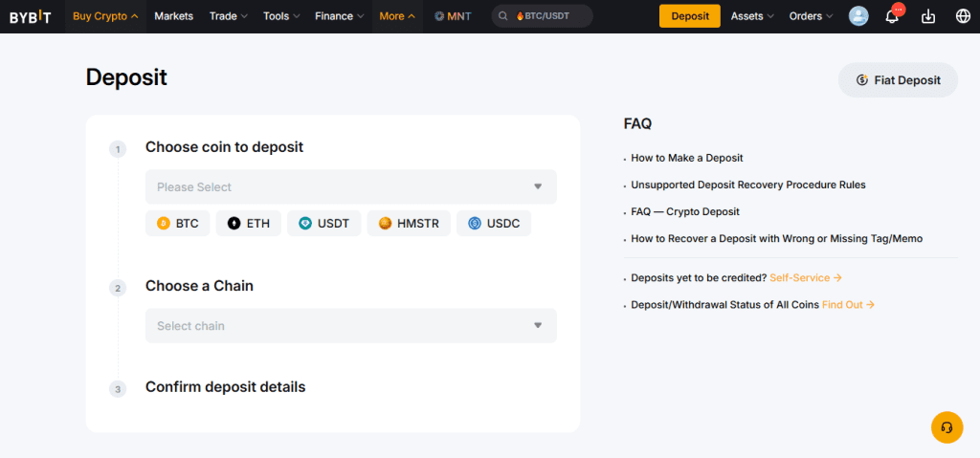Image resolution: width=980 pixels, height=458 pixels.
Task: Open FAQ — Crypto Deposit link
Action: coord(685,212)
